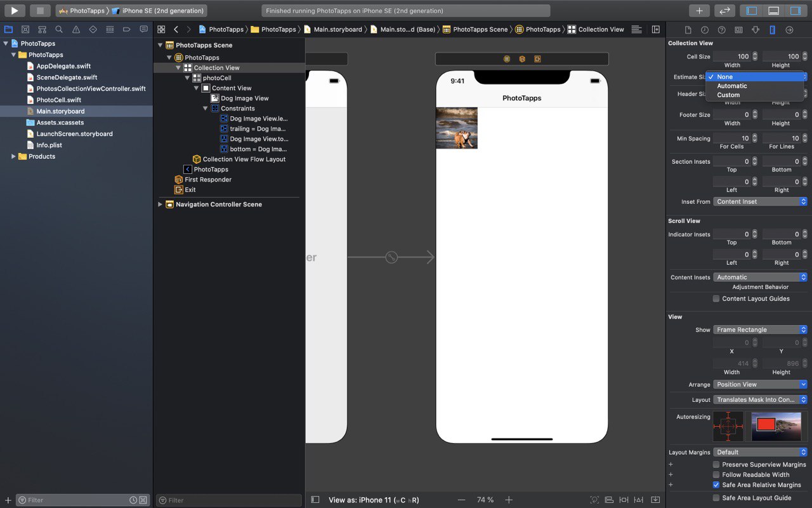The height and width of the screenshot is (508, 812).
Task: Choose Automatic for Estimate Size
Action: pyautogui.click(x=755, y=86)
